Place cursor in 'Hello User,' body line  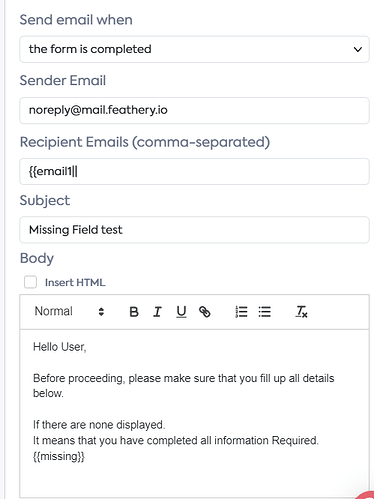(x=60, y=347)
